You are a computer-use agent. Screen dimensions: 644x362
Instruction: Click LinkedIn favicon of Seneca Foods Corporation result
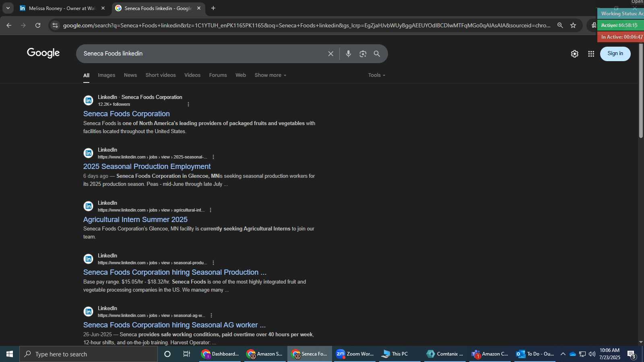point(88,101)
